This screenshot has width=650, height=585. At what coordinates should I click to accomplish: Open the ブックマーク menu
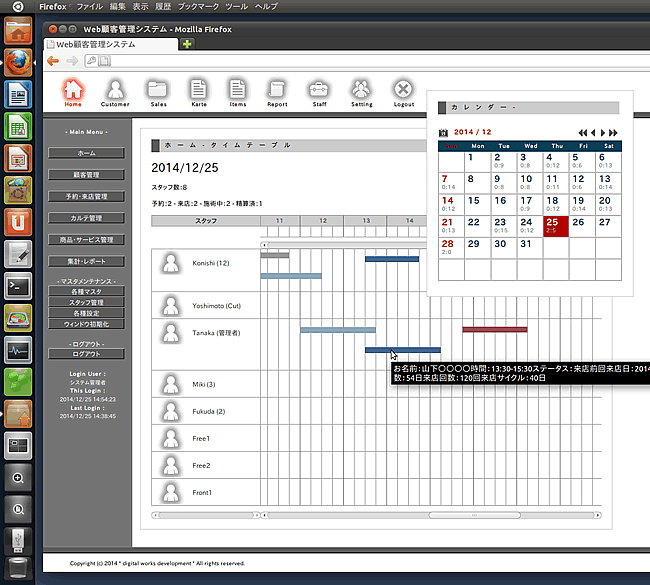pos(198,7)
